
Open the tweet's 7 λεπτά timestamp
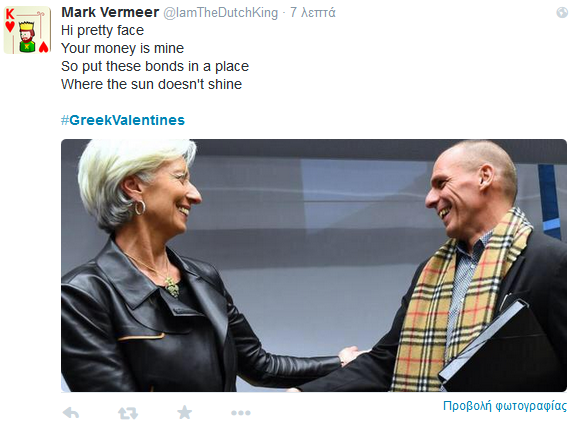click(313, 12)
